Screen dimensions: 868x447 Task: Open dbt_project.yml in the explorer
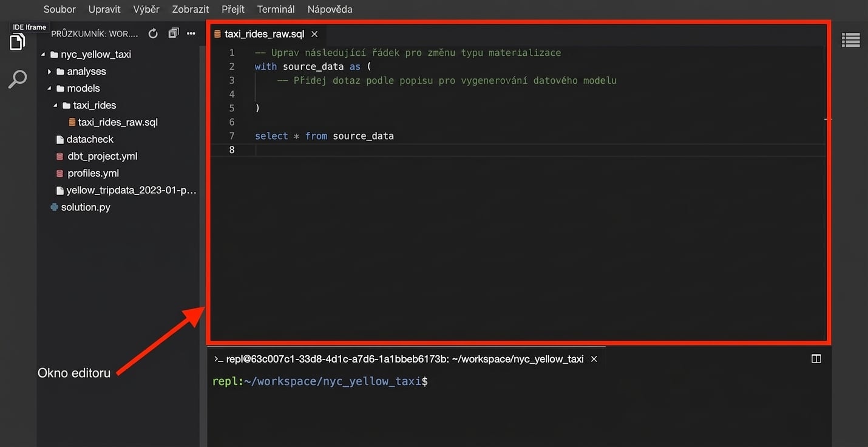coord(103,156)
